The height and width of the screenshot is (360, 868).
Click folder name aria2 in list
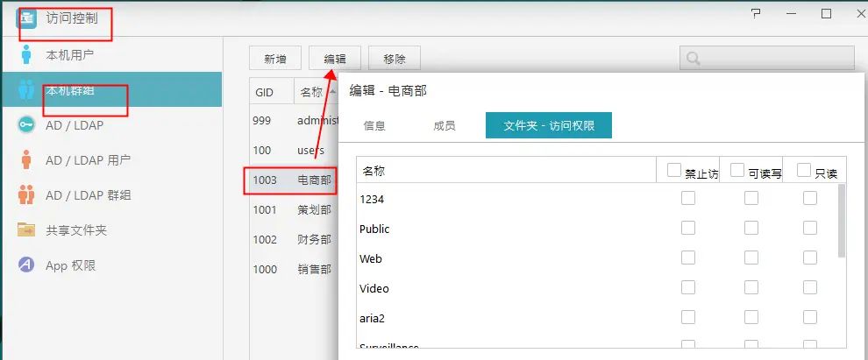pyautogui.click(x=372, y=319)
